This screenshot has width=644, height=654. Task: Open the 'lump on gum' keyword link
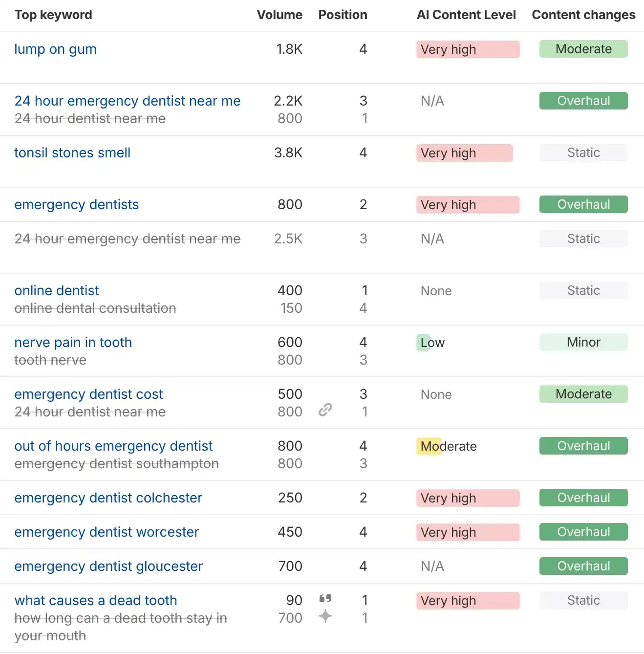click(55, 49)
